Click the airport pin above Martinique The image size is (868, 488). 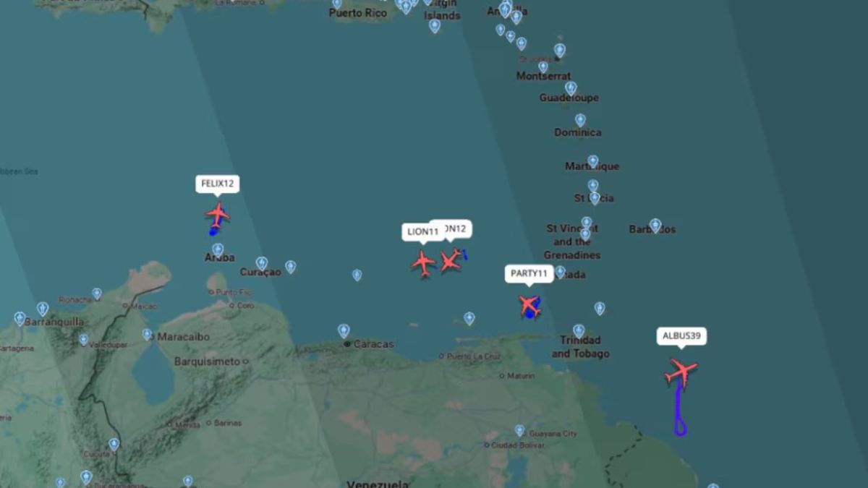593,161
